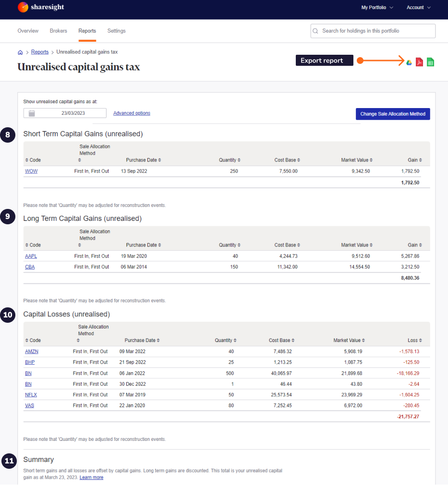Image resolution: width=448 pixels, height=487 pixels.
Task: Open the AMZN holding link
Action: 32,352
